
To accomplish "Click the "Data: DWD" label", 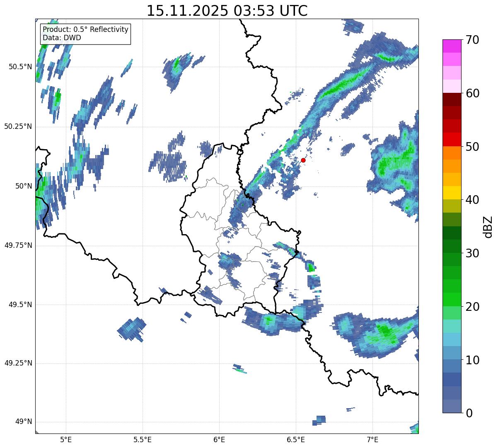I will [x=62, y=38].
